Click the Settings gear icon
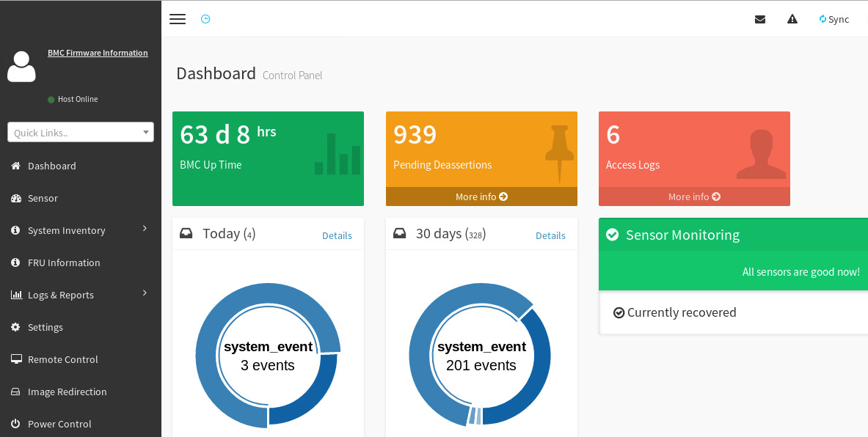868x437 pixels. [15, 327]
